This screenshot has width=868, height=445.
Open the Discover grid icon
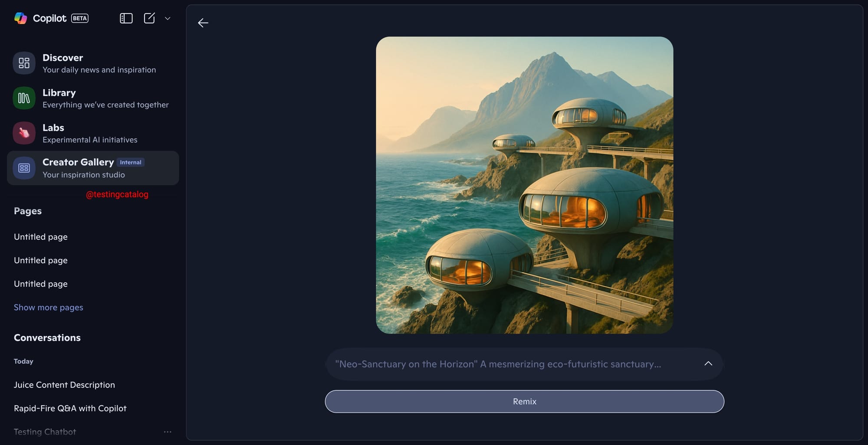24,63
